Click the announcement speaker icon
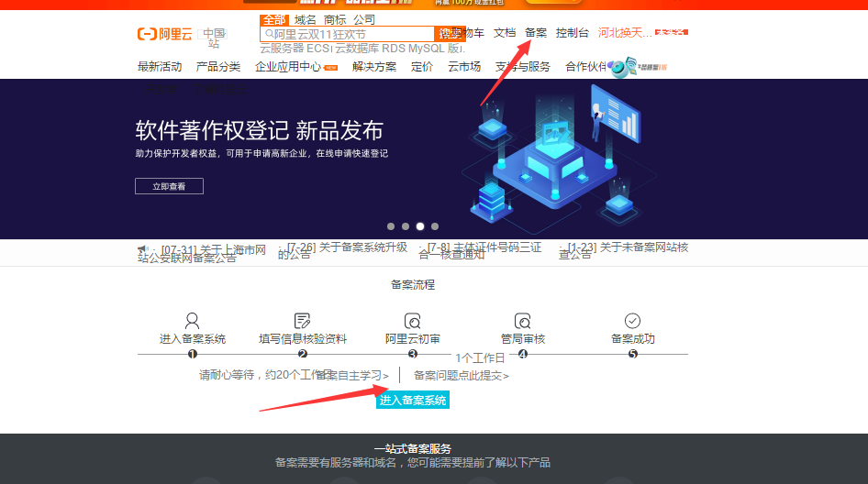Image resolution: width=868 pixels, height=484 pixels. (143, 249)
